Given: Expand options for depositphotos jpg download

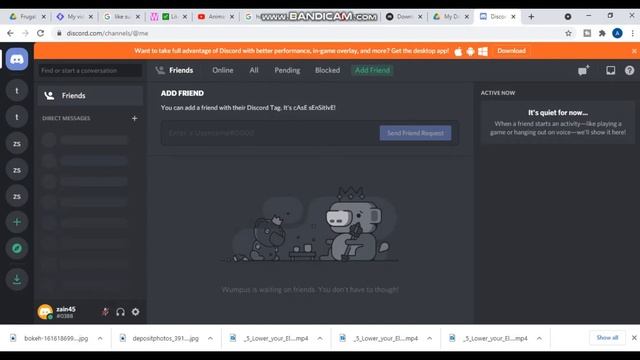Looking at the screenshot, I should point(210,338).
